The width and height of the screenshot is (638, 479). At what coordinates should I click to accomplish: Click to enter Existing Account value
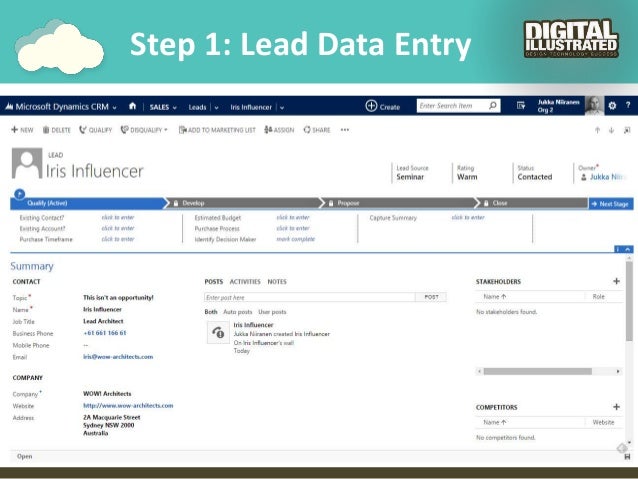118,228
